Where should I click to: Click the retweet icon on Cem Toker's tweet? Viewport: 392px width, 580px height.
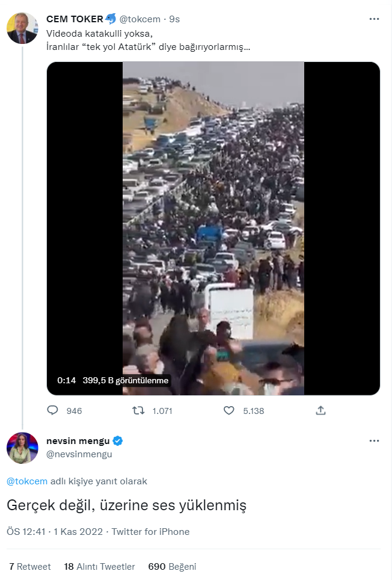click(138, 410)
